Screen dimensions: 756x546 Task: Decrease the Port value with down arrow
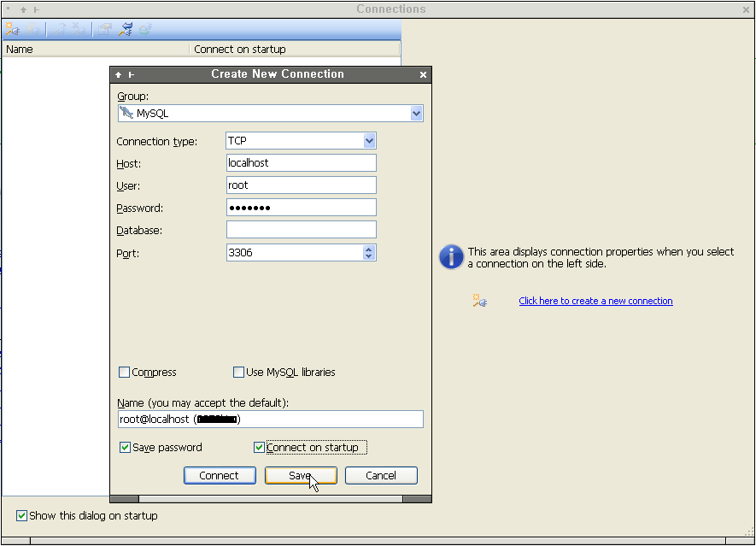(369, 256)
